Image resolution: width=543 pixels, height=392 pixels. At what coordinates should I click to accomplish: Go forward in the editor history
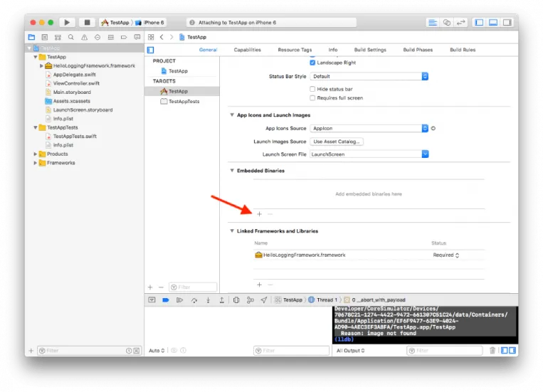172,37
